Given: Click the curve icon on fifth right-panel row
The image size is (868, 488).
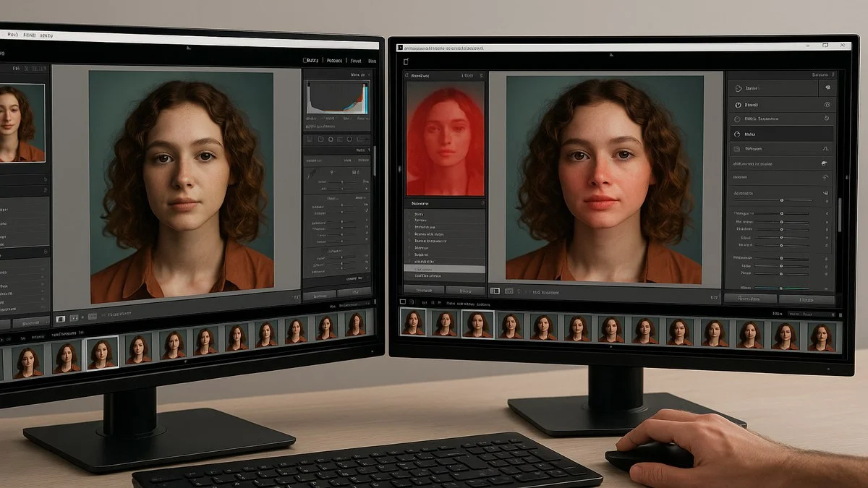Looking at the screenshot, I should pyautogui.click(x=825, y=148).
